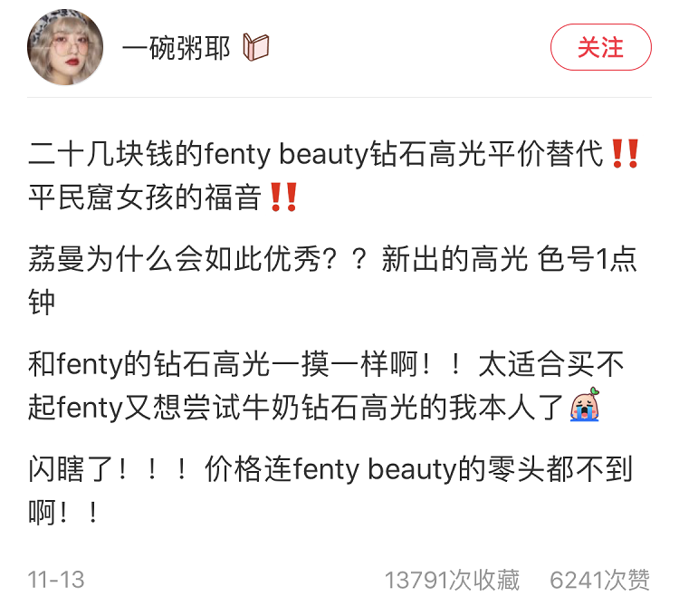Click the username 一碗粥耶
Screen dimensions: 679x616
tap(177, 48)
